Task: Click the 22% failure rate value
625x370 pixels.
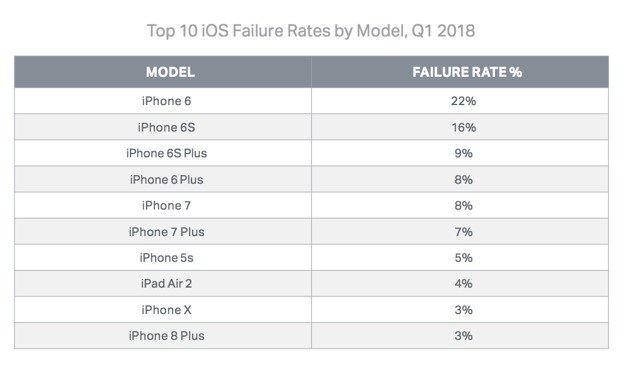Action: 464,101
